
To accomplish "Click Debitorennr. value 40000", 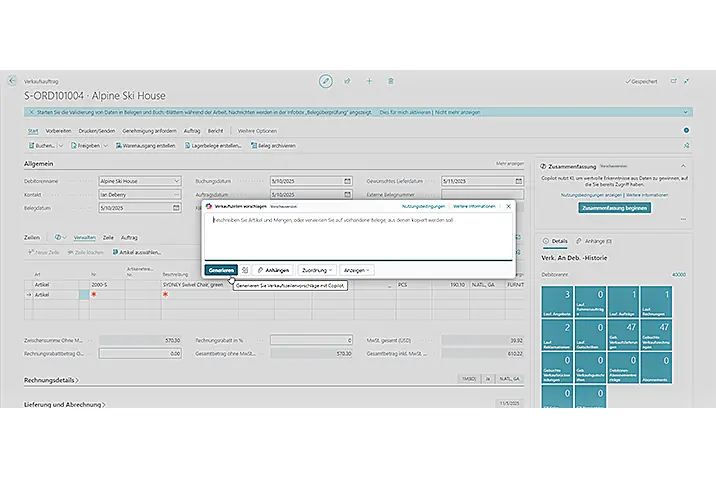I will [679, 275].
